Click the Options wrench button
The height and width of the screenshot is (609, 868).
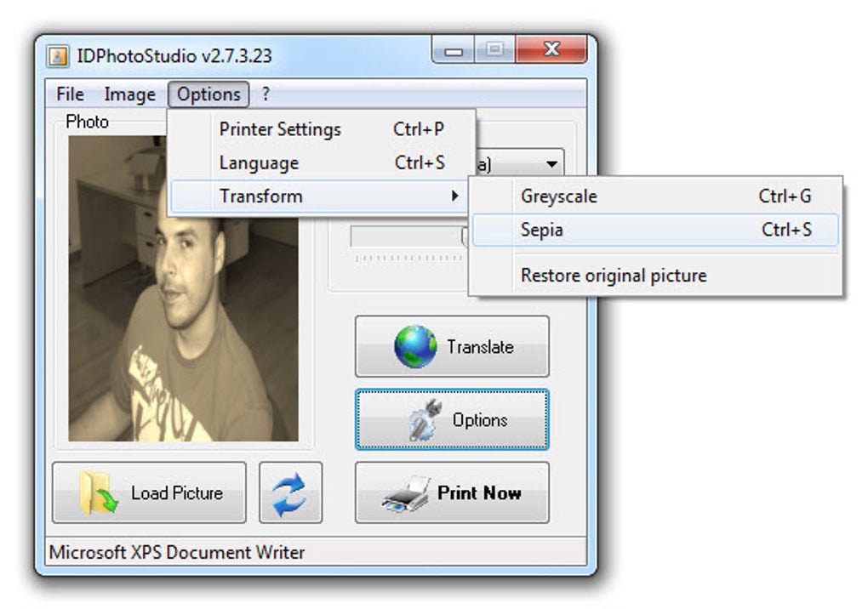coord(452,420)
